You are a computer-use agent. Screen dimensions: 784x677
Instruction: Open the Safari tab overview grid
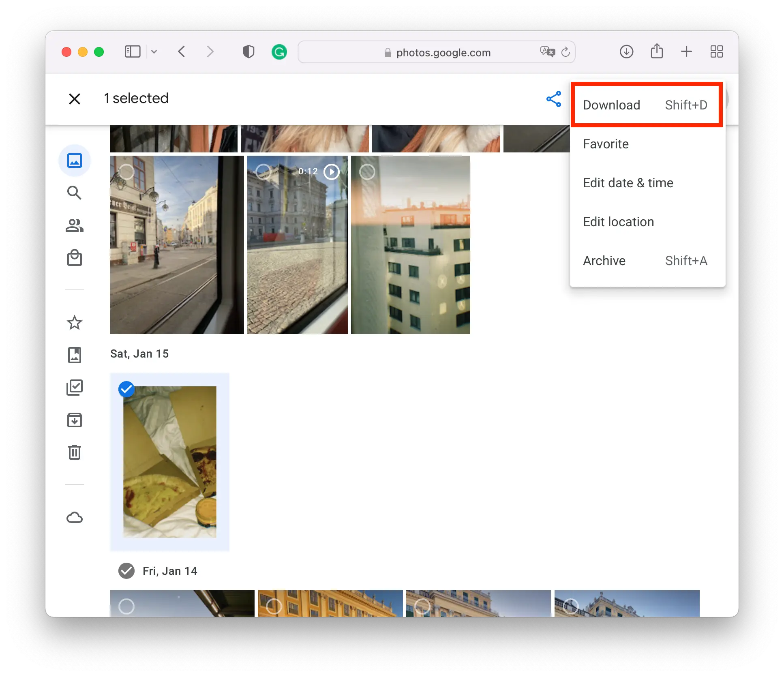[x=716, y=52]
